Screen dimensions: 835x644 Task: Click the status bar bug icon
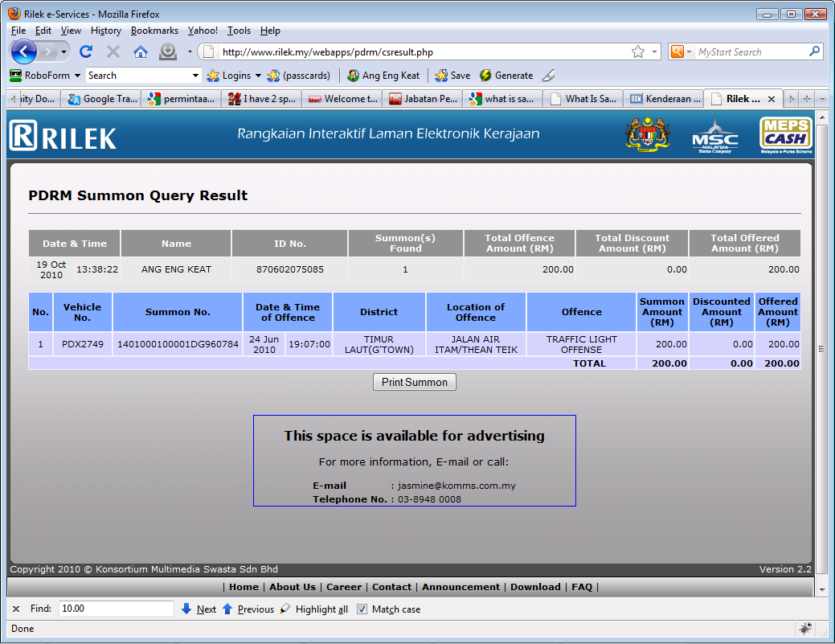coord(805,629)
